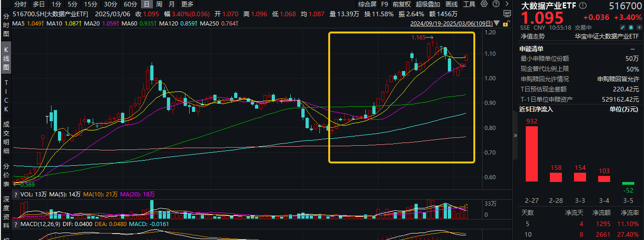Click the info icon next to 大数据产业ETF
Screen dimensions: 644x240
[582, 6]
